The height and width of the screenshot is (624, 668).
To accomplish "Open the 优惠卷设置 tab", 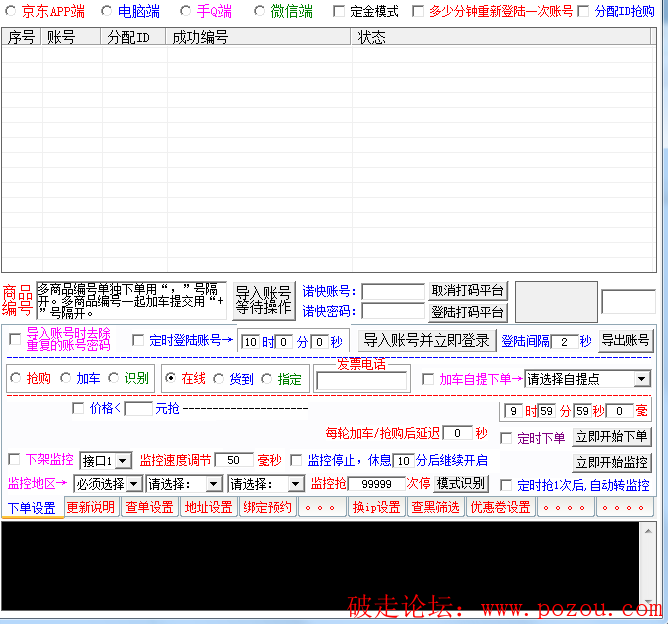I will 501,507.
